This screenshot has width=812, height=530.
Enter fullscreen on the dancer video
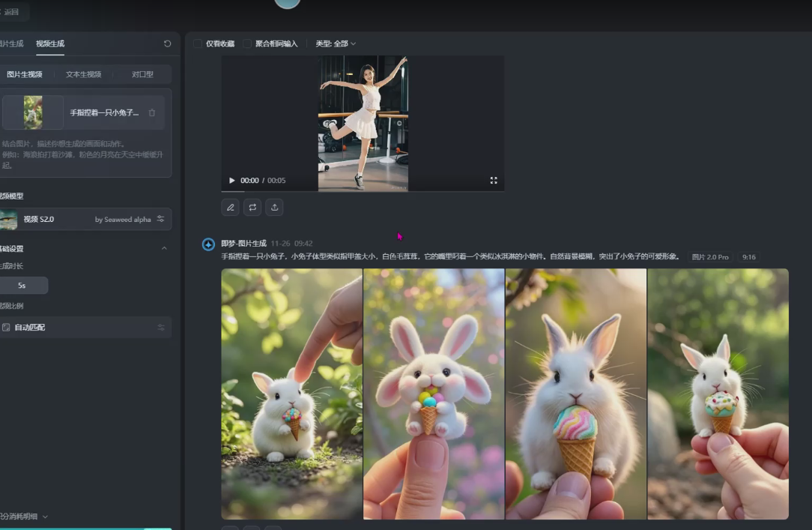point(494,181)
